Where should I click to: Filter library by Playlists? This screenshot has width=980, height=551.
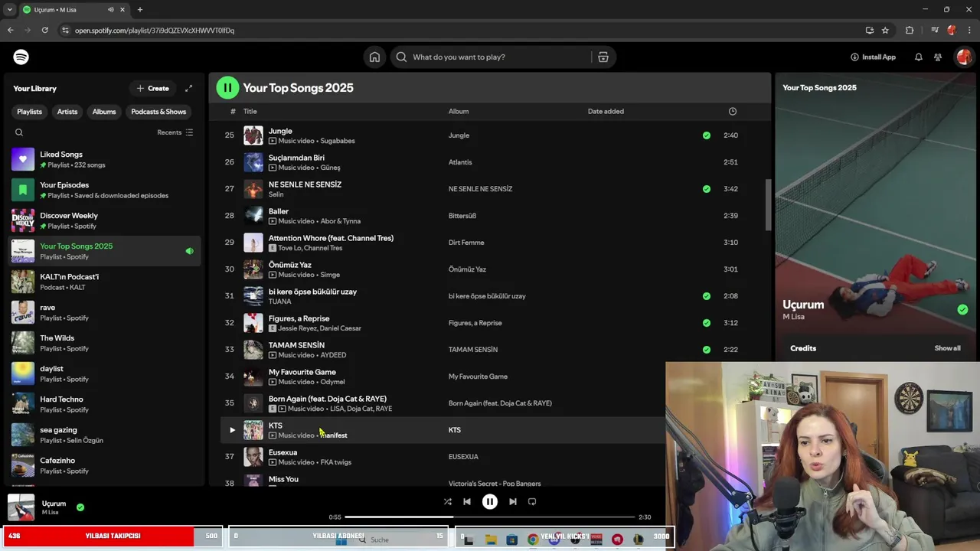point(30,112)
